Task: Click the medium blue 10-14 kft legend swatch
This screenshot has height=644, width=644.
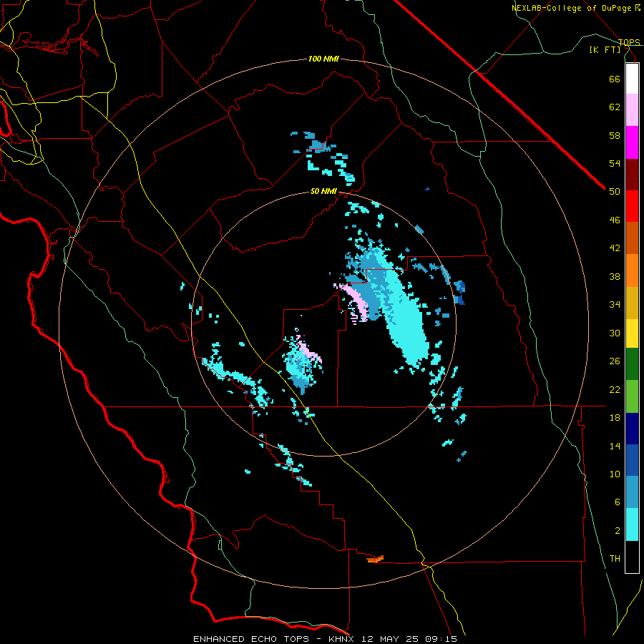Action: 632,460
